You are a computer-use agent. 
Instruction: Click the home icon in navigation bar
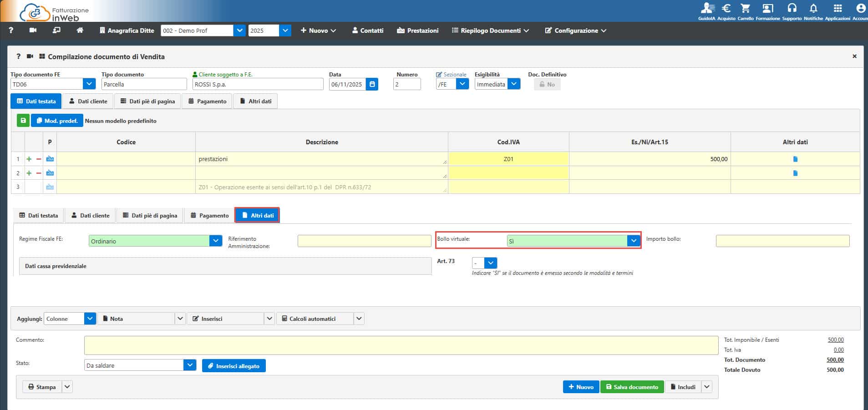(x=80, y=30)
